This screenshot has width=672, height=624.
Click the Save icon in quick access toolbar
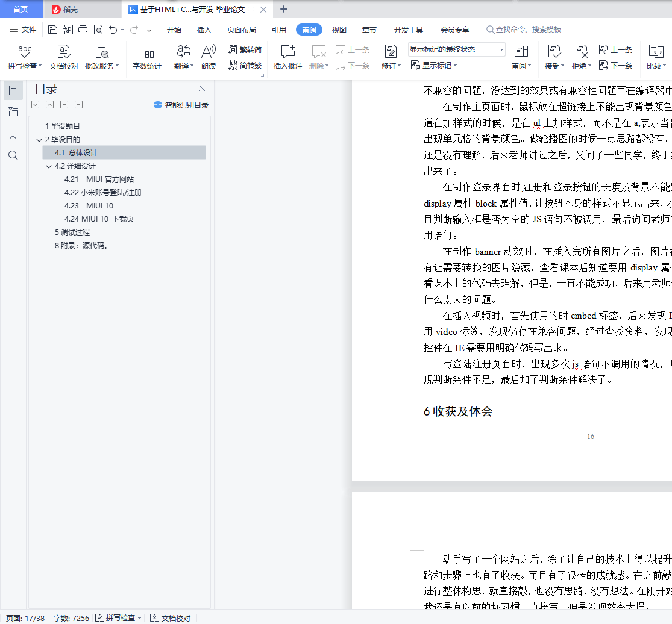click(x=52, y=30)
